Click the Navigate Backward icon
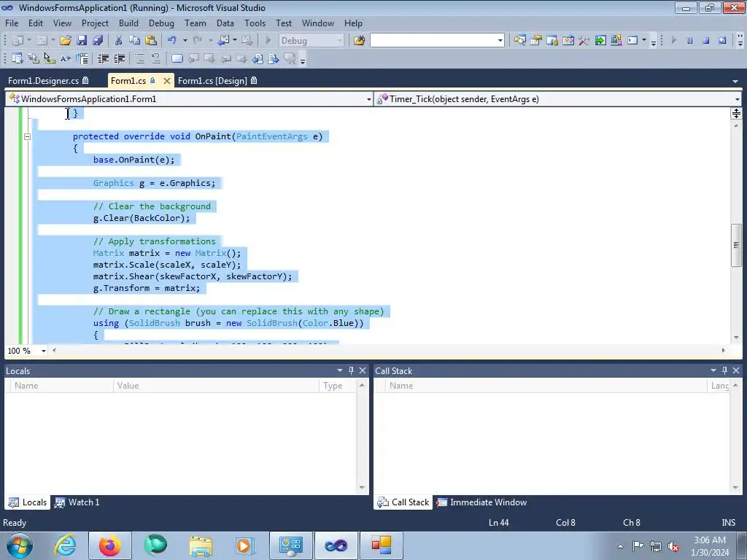747x560 pixels. pos(223,41)
